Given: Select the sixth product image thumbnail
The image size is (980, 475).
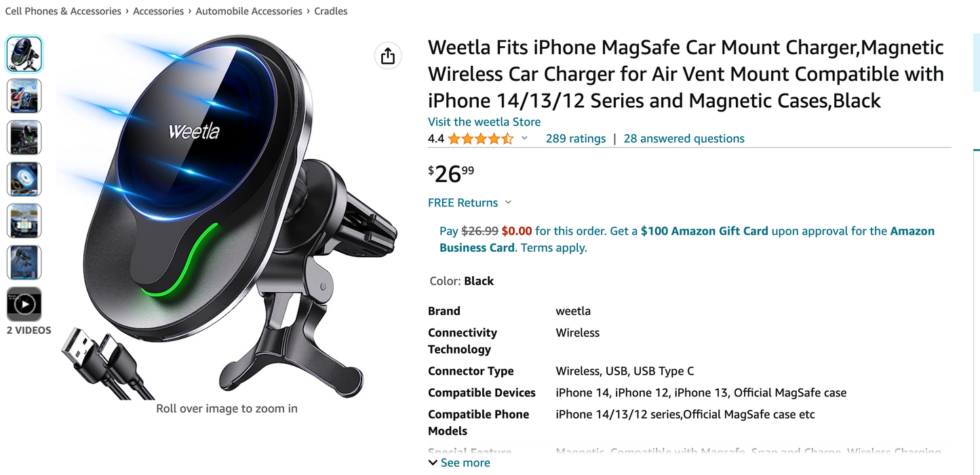Looking at the screenshot, I should [24, 263].
